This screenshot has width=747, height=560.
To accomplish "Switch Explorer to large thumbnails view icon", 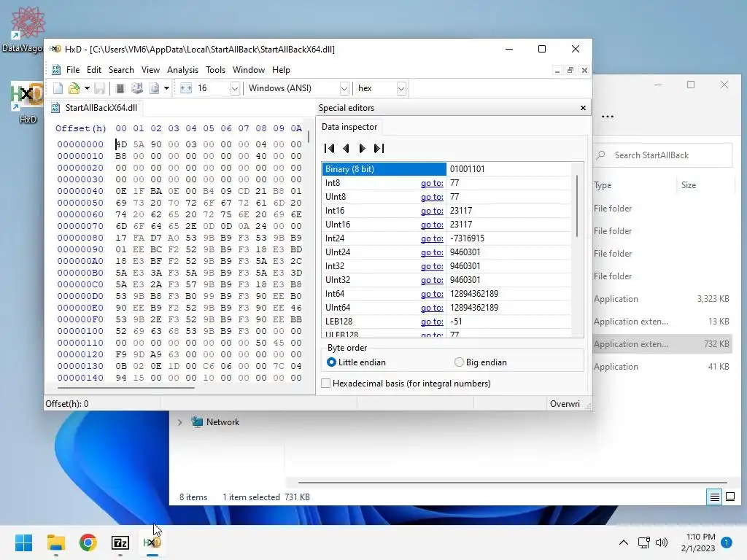I will click(729, 497).
